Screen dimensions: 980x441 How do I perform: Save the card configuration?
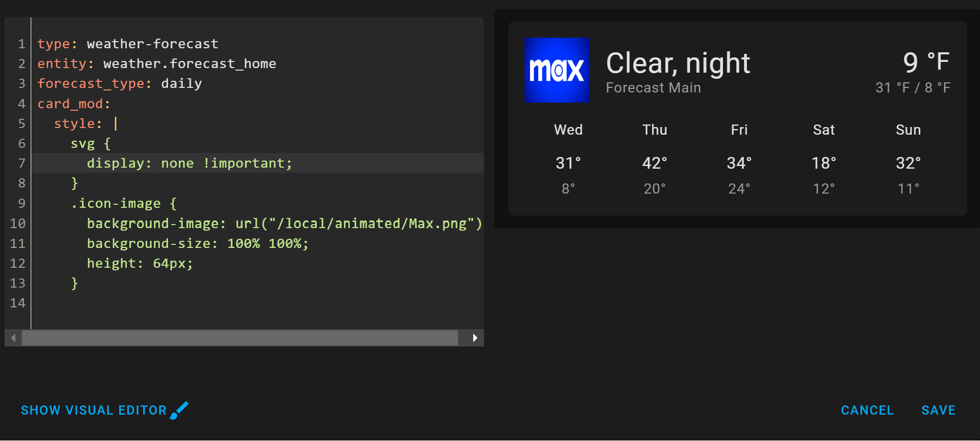(939, 409)
